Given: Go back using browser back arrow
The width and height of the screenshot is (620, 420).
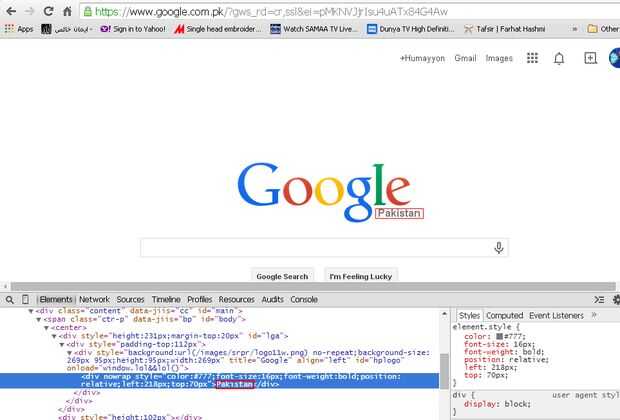Looking at the screenshot, I should pos(11,11).
